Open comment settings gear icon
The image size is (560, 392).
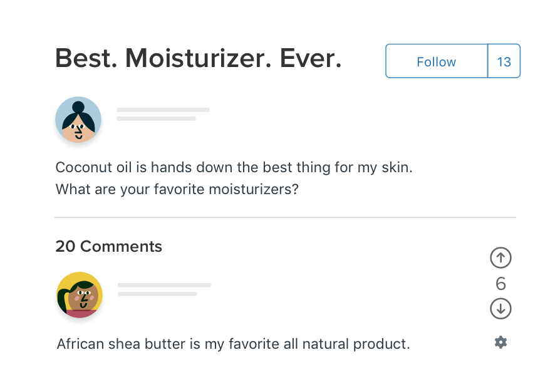(500, 342)
